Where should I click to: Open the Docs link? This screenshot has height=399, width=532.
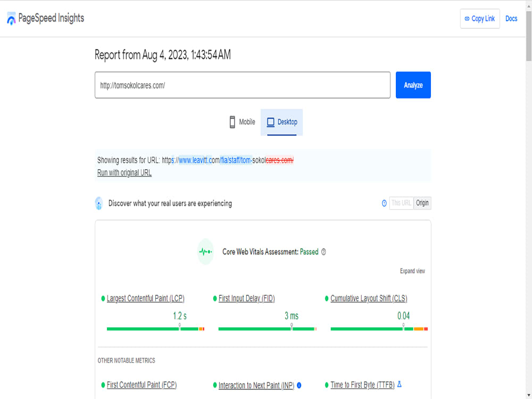tap(511, 19)
